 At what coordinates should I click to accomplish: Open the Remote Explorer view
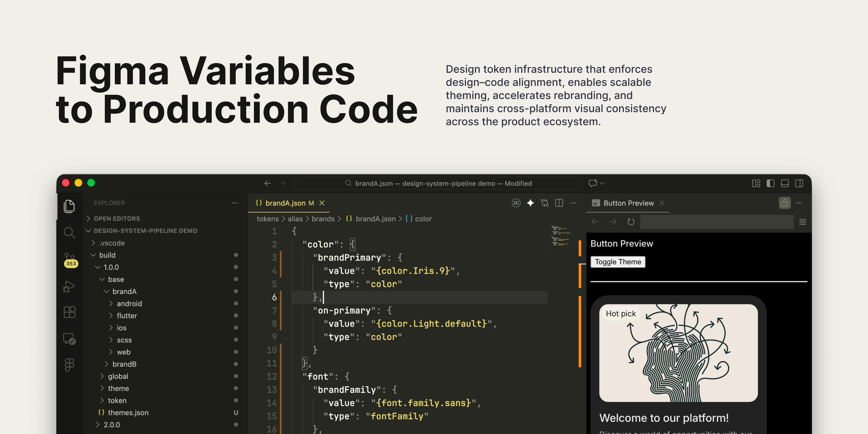69,338
